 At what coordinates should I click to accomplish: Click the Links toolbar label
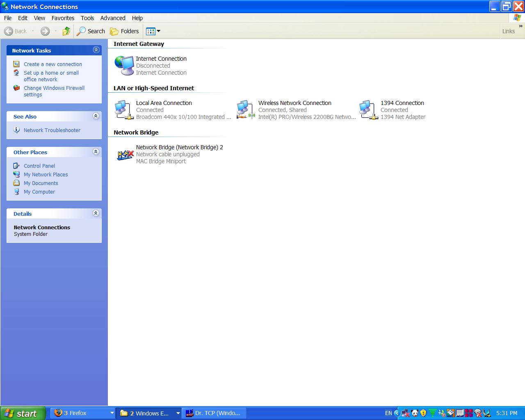tap(509, 31)
